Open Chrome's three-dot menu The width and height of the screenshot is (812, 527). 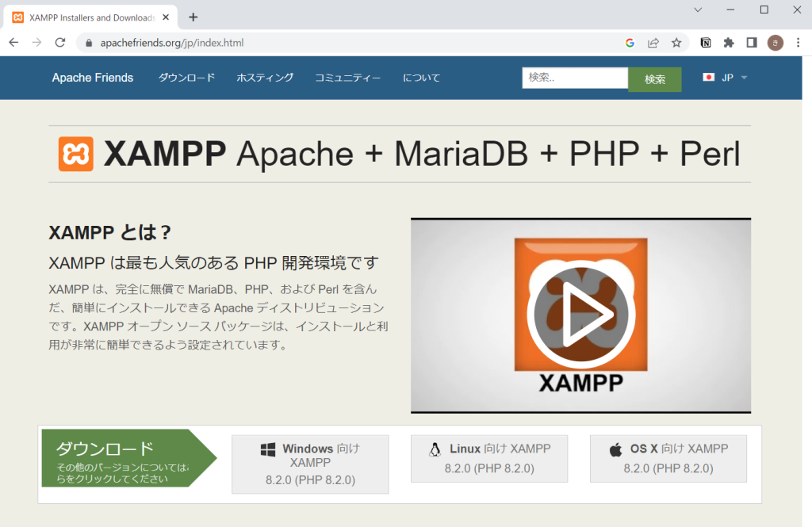coord(798,43)
